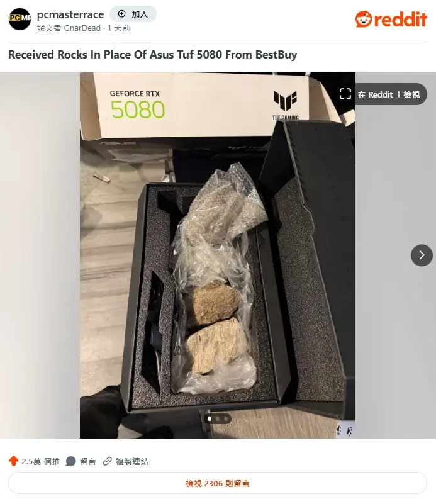Click the fullscreen expand icon on the image

click(x=345, y=94)
